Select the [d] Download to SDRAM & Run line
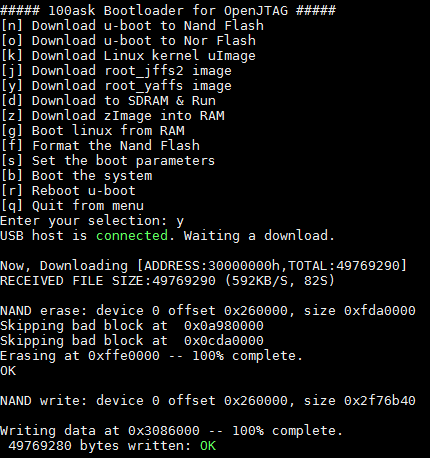Screen dimensions: 430x458 click(108, 101)
